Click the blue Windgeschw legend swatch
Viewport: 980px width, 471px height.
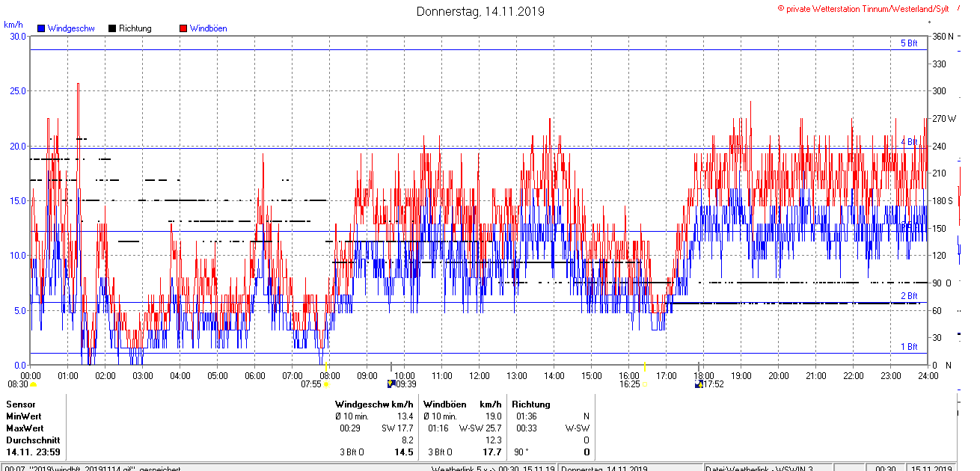41,28
